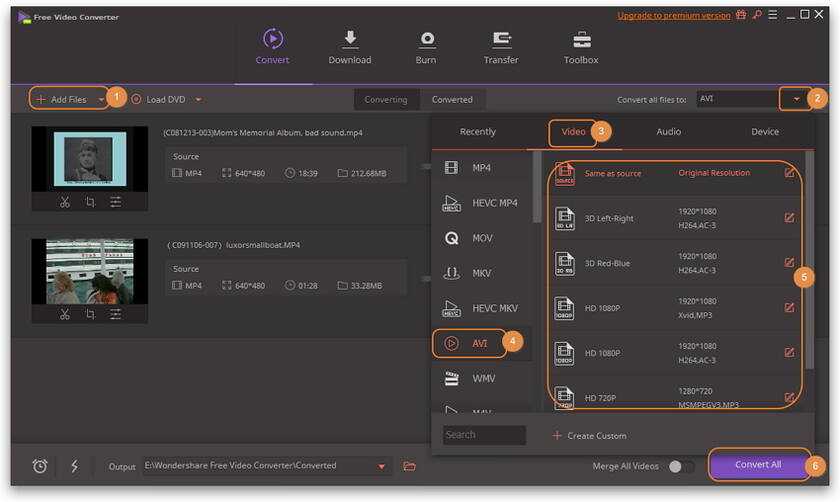Crop the Mom's Memorial Album video
Image resolution: width=840 pixels, height=502 pixels.
[90, 202]
